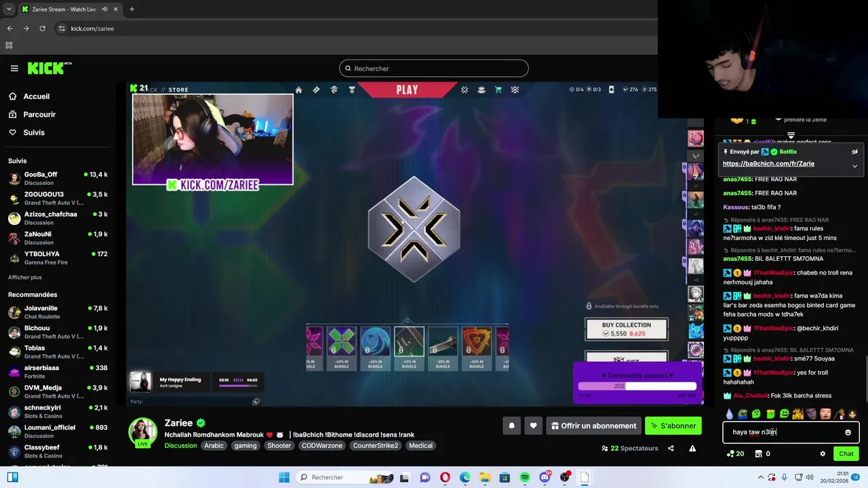Click the share stream icon
This screenshot has height=488, width=868.
click(671, 448)
